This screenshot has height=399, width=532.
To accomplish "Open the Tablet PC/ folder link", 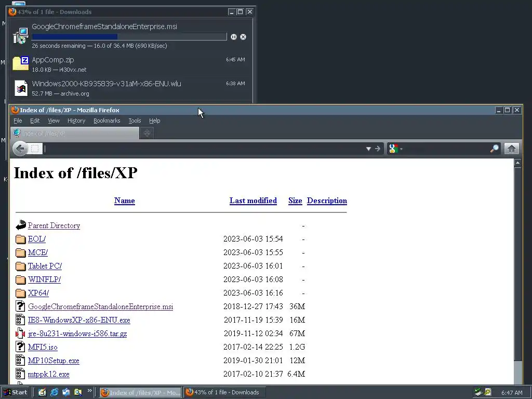I will point(45,266).
